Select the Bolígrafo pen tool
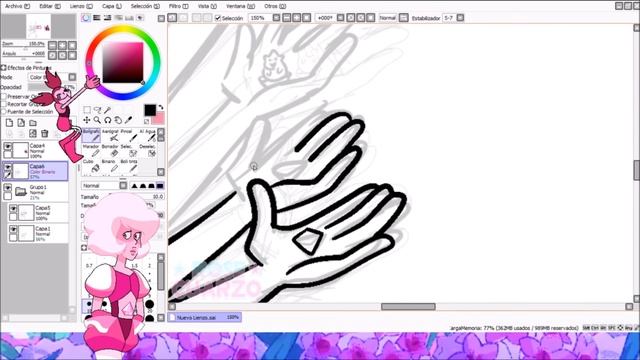The width and height of the screenshot is (640, 360). click(x=91, y=136)
